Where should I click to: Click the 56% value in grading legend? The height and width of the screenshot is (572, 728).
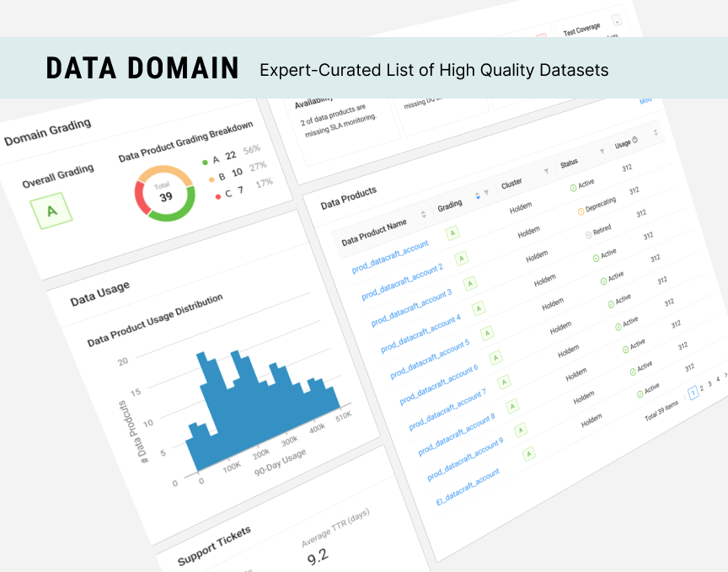point(252,149)
